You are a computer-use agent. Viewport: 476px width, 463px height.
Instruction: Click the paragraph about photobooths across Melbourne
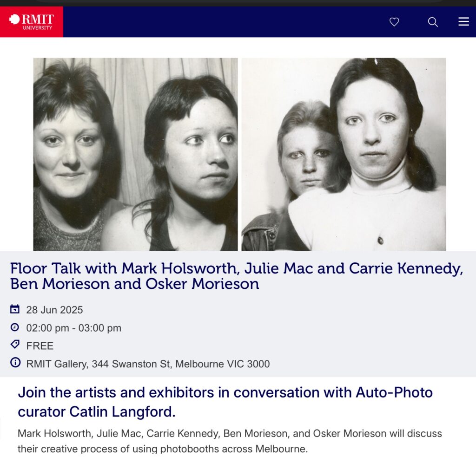click(230, 441)
